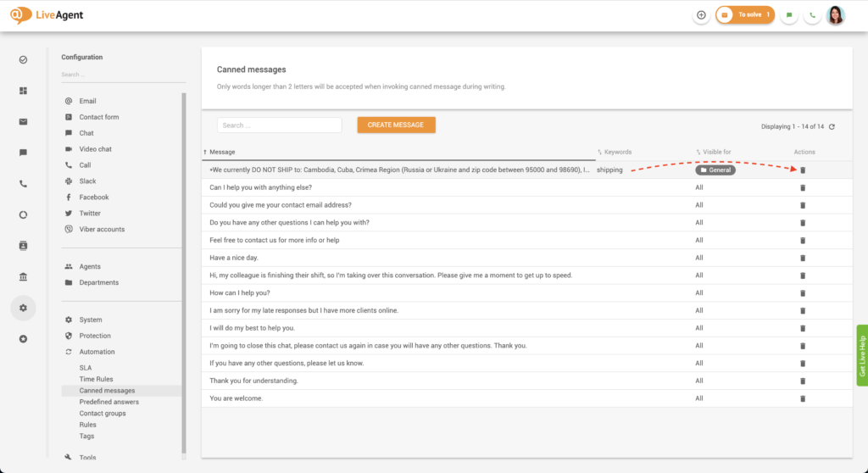Viewport: 868px width, 473px height.
Task: Delete the shipping canned message
Action: click(x=803, y=170)
